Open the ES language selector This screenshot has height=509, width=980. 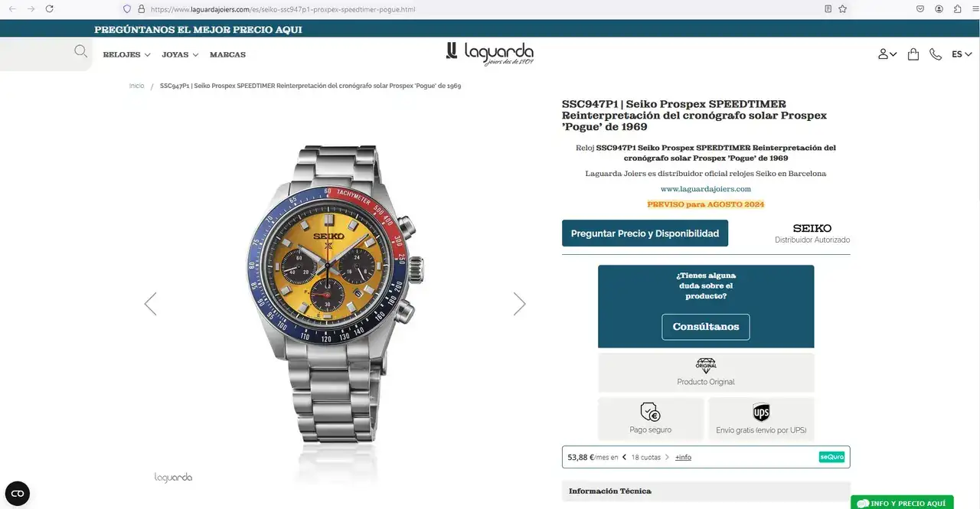[x=962, y=54]
